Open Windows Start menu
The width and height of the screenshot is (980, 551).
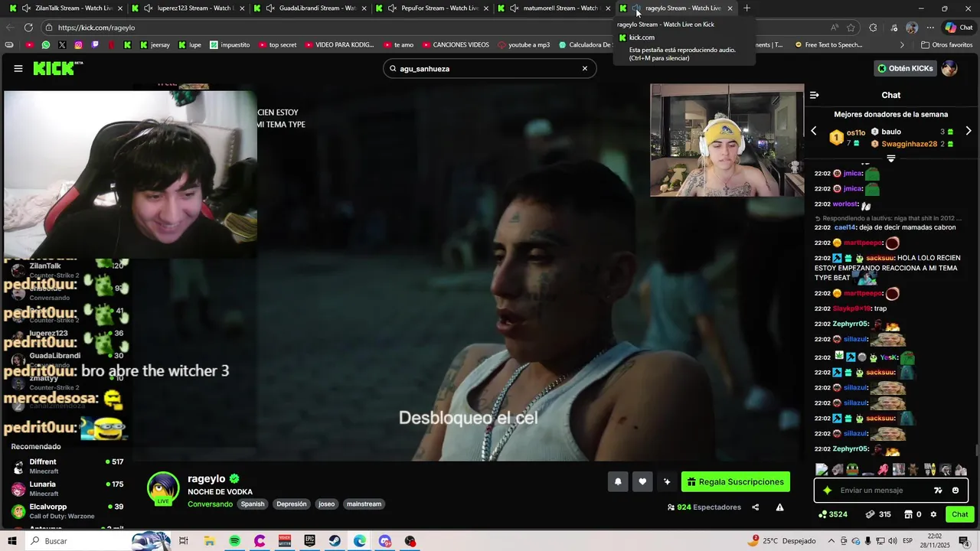pos(12,541)
